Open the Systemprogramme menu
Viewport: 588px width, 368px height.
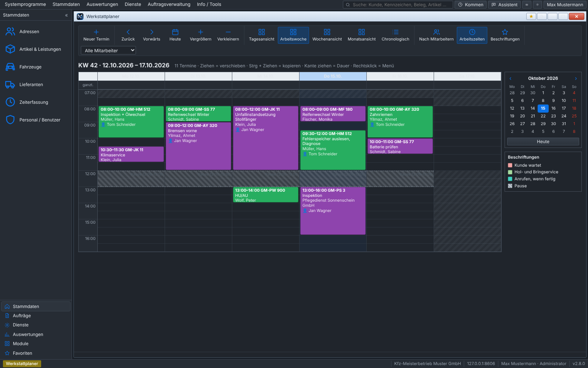click(x=25, y=4)
